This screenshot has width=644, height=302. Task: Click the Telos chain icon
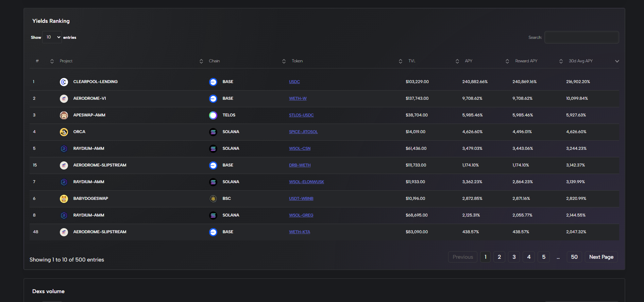(x=213, y=115)
